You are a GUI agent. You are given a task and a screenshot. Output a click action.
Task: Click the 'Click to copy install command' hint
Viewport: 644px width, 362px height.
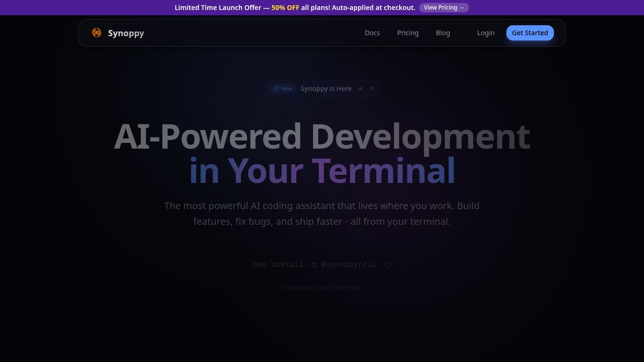322,287
